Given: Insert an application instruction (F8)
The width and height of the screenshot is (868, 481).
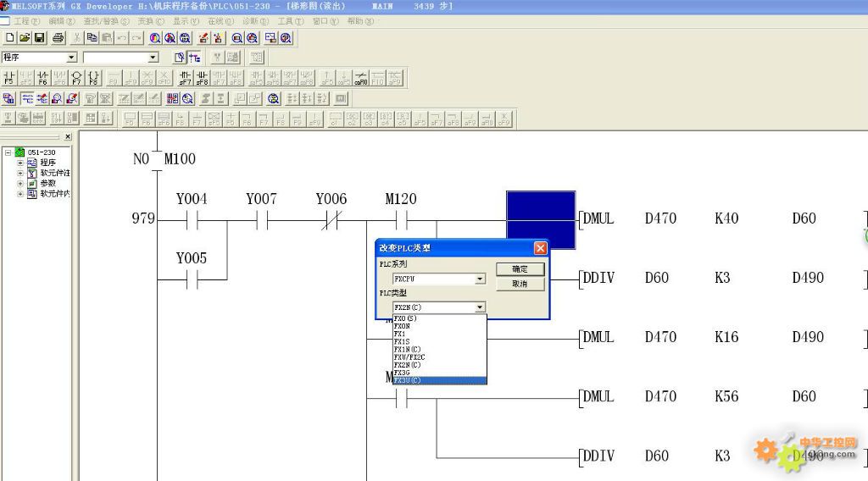Looking at the screenshot, I should coord(93,78).
